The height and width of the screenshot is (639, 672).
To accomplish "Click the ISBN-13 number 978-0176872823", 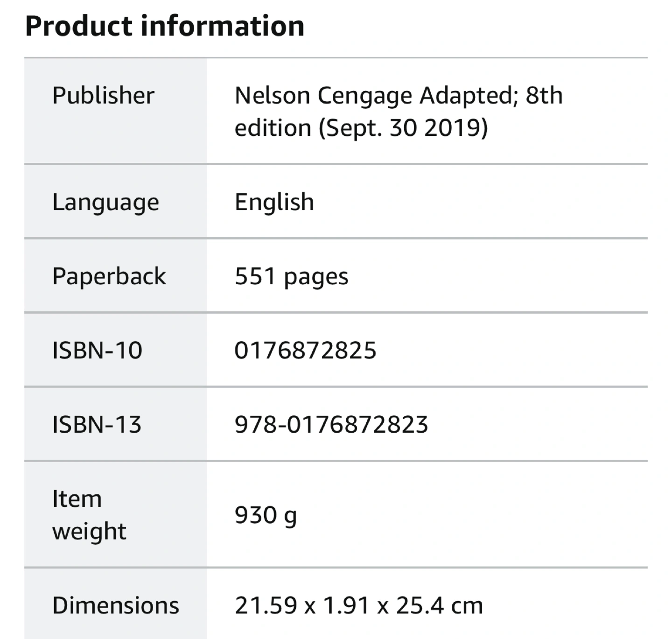I will click(x=331, y=425).
